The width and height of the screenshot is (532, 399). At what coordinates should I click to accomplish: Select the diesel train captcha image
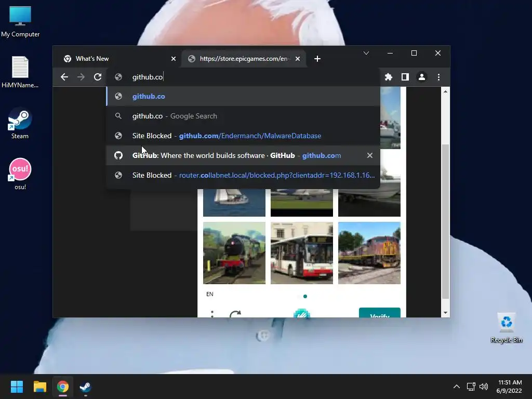(369, 253)
